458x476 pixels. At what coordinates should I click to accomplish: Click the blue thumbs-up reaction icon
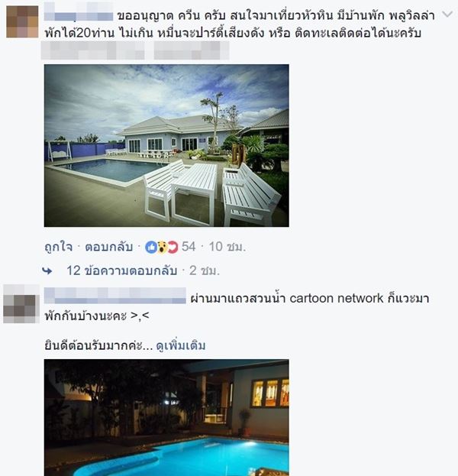point(151,247)
